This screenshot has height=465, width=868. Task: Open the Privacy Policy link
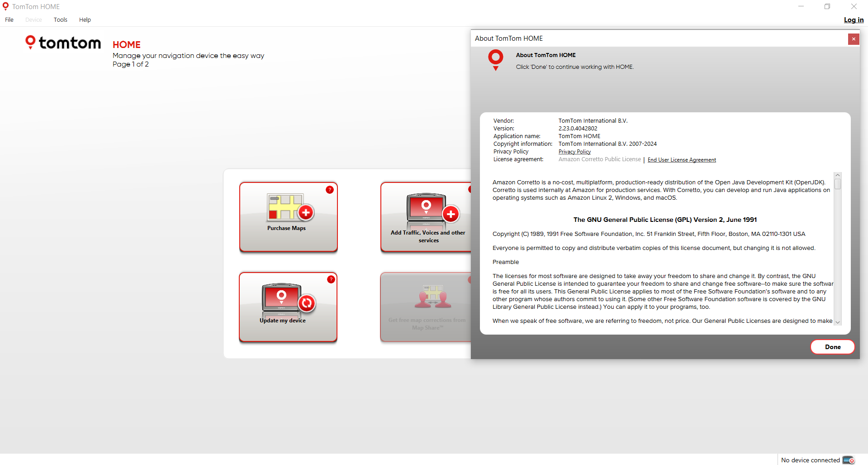pos(574,151)
